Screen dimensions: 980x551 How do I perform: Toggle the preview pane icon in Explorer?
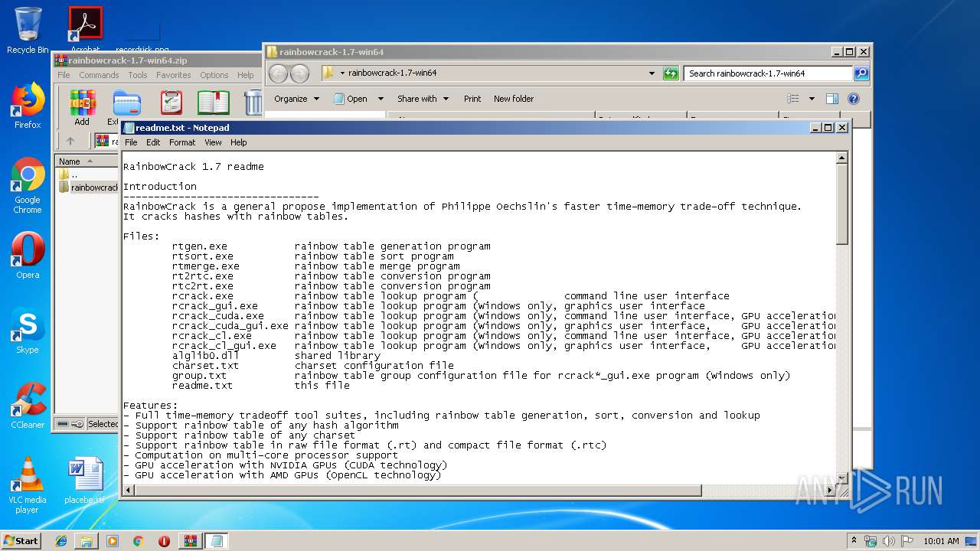[832, 99]
